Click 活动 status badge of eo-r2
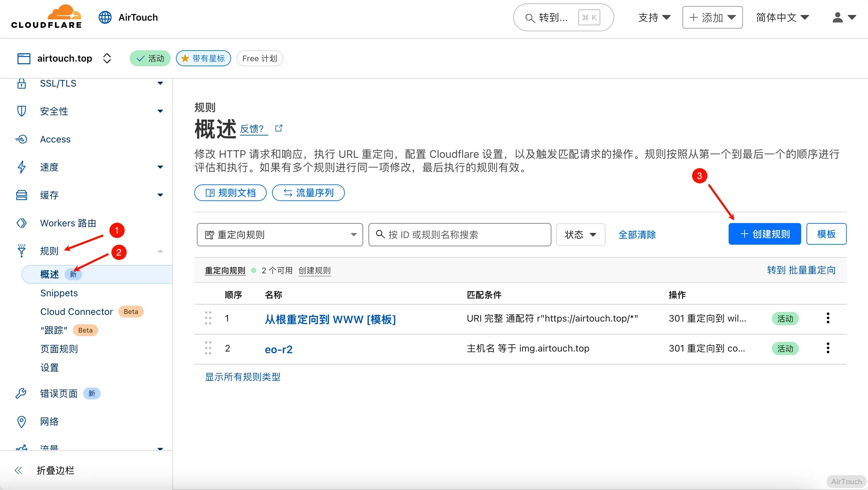 (x=785, y=349)
